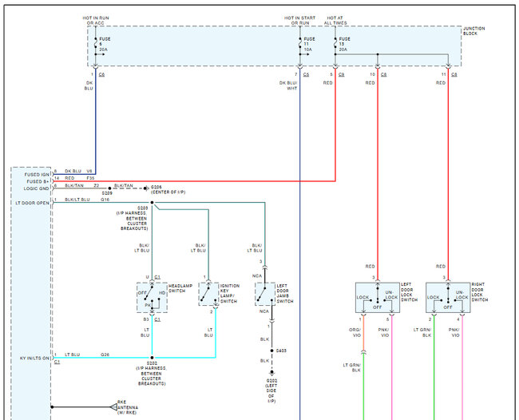Click the Left Door Lock Switch symbol box

(378, 298)
